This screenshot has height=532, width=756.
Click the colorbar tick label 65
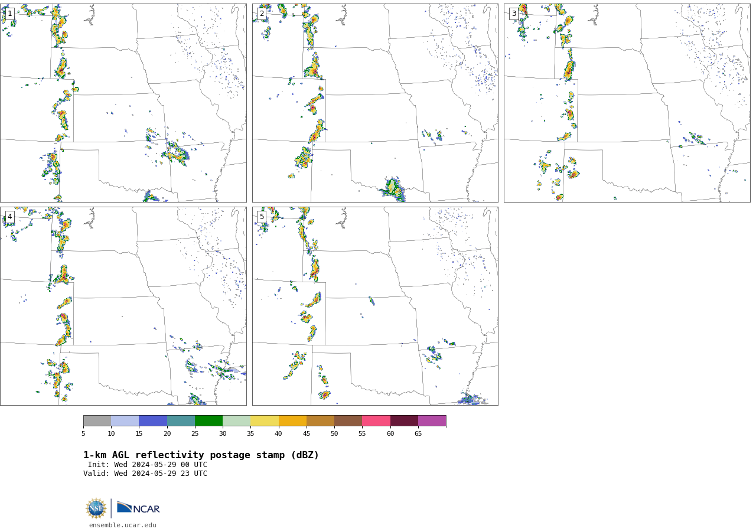pyautogui.click(x=418, y=434)
